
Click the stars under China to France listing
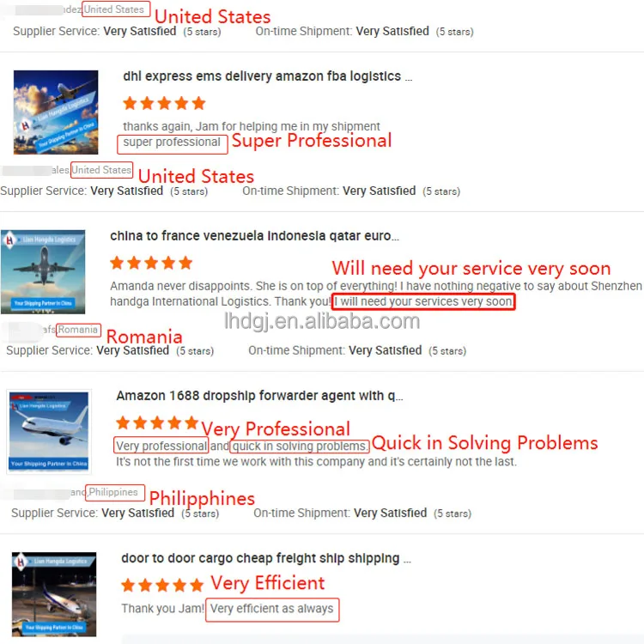(151, 263)
